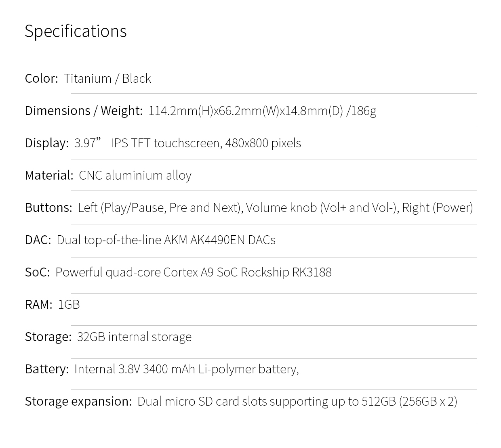Viewport: 501px width, 448px height.
Task: Click the SoC label
Action: [x=37, y=272]
